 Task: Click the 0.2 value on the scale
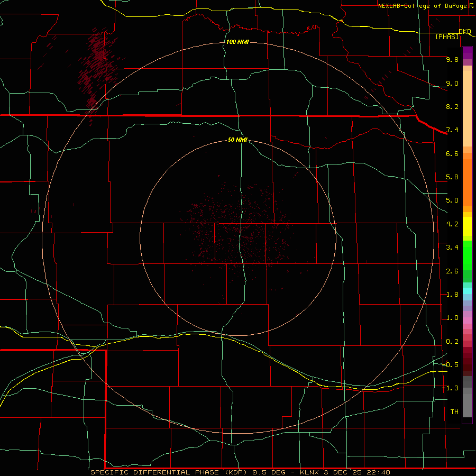(452, 342)
